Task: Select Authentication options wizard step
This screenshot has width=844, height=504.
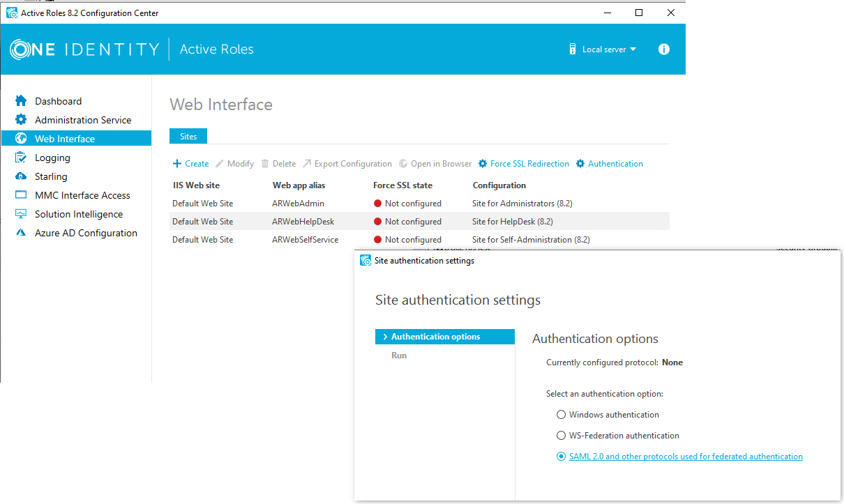Action: point(445,337)
